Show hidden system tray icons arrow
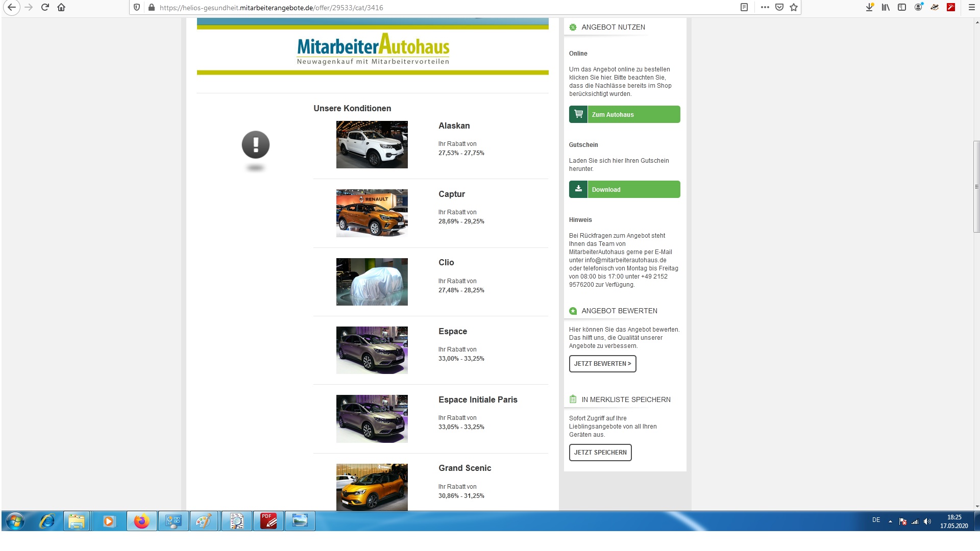The height and width of the screenshot is (551, 980). pyautogui.click(x=890, y=521)
